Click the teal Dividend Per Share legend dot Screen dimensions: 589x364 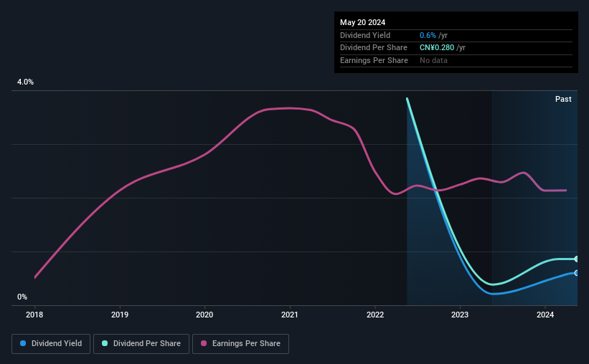click(105, 343)
